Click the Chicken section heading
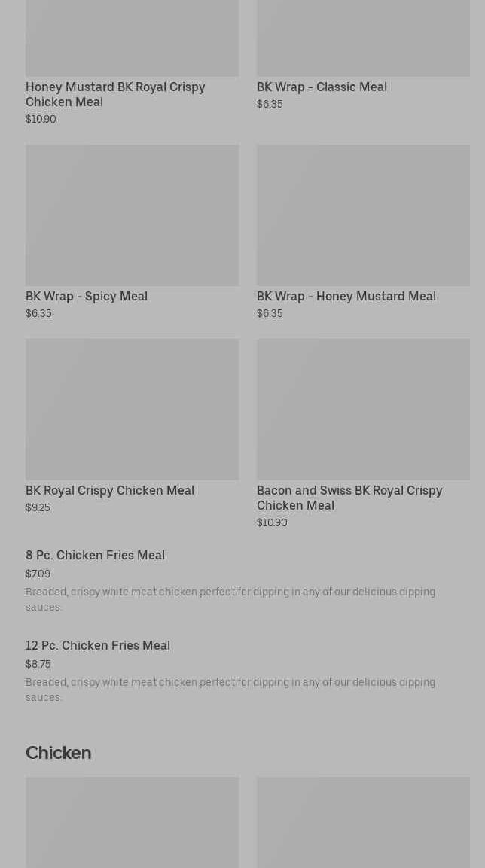Image resolution: width=485 pixels, height=868 pixels. pyautogui.click(x=58, y=753)
